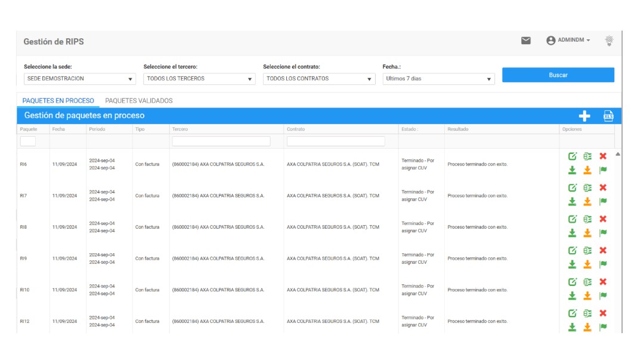The image size is (644, 363).
Task: Click the Buscar button
Action: pyautogui.click(x=558, y=75)
